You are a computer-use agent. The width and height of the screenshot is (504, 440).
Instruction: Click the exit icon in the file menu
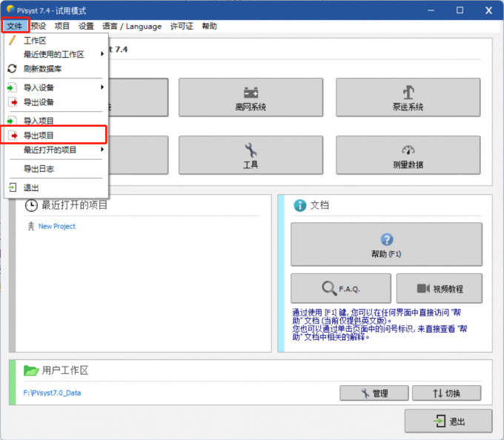tap(12, 187)
